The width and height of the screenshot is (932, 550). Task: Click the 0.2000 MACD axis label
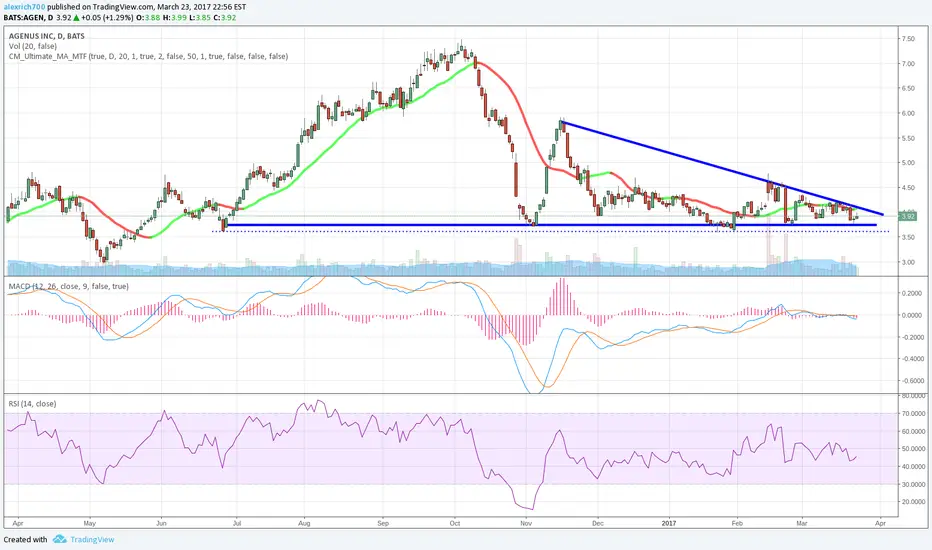click(912, 293)
